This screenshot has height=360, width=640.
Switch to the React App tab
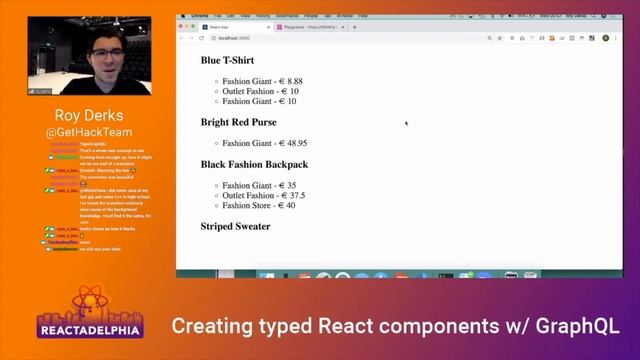click(237, 27)
